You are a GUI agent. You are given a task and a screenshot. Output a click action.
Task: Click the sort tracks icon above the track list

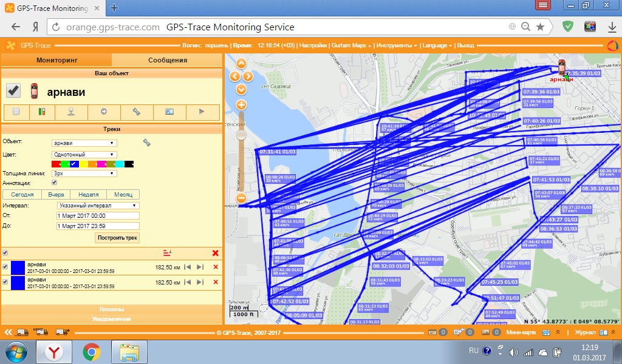167,253
